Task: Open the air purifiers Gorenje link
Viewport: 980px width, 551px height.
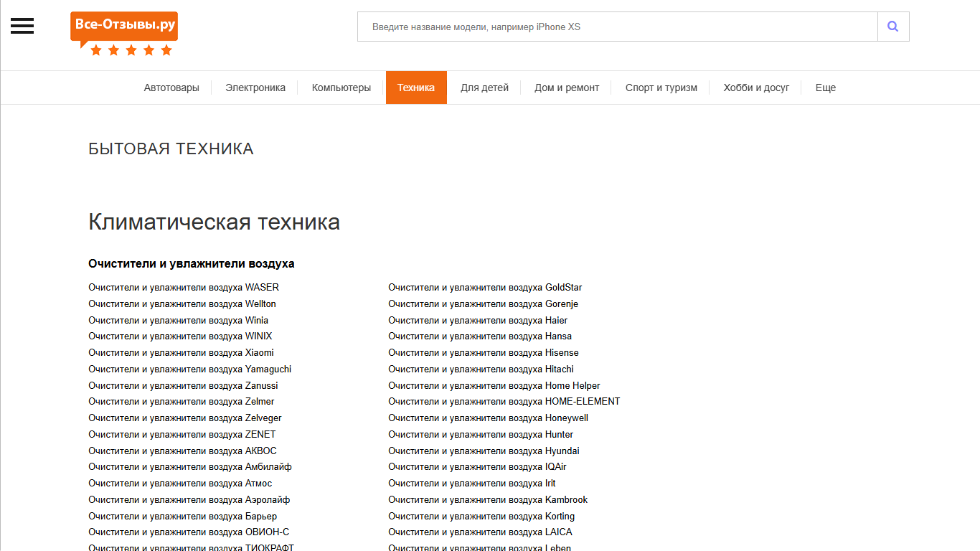Action: (x=484, y=303)
